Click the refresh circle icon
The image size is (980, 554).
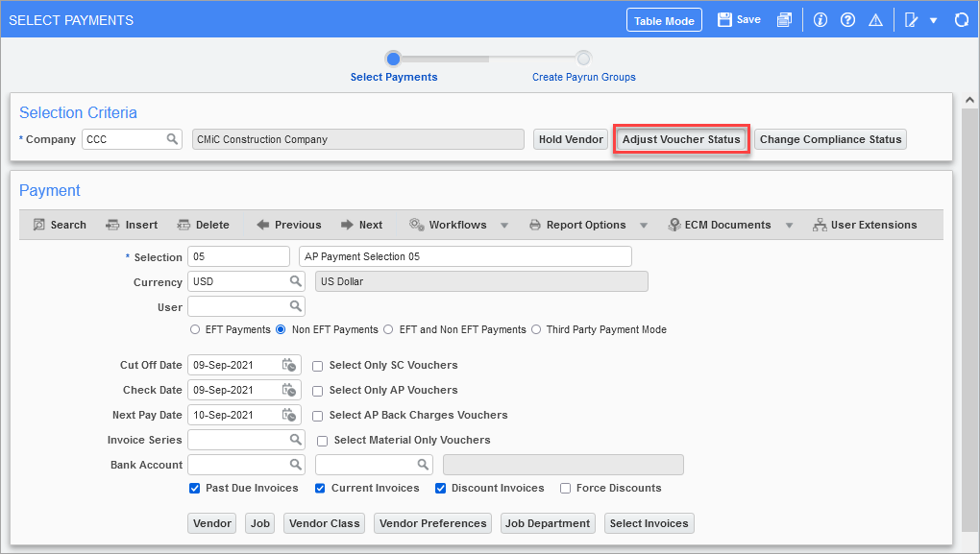point(961,20)
